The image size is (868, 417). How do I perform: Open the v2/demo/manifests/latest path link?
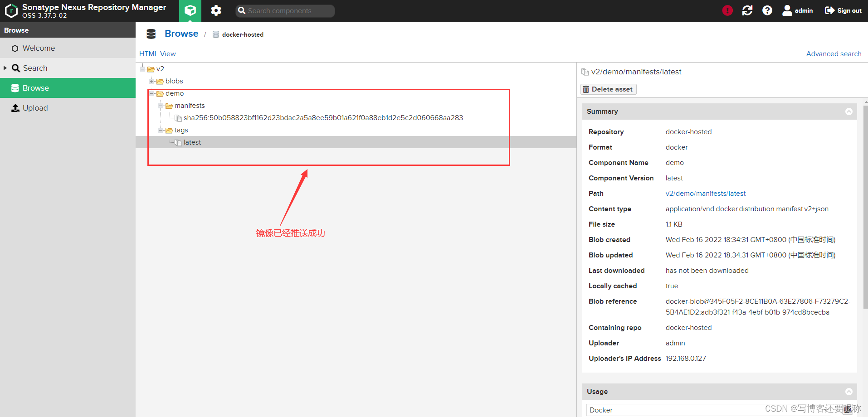pos(705,194)
